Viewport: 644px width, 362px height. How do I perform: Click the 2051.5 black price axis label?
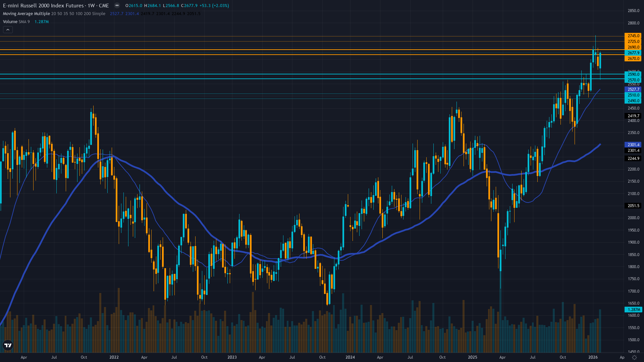(633, 206)
